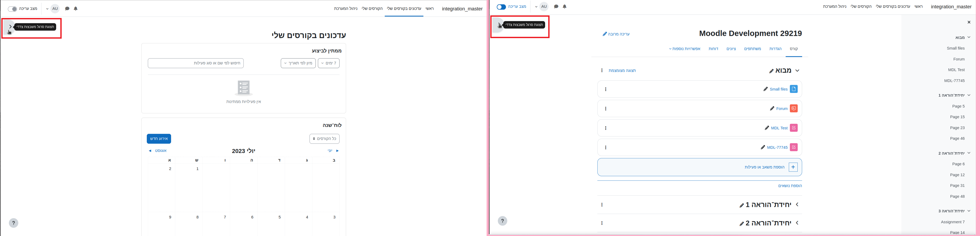Screen dimensions: 980x236
Task: Turn on edit mode in dashboard window
Action: pos(13,9)
